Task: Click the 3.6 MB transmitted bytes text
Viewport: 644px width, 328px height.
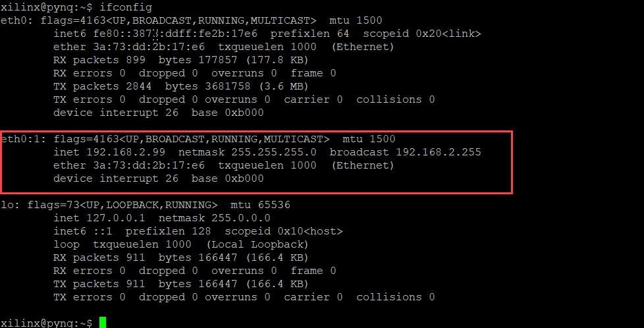Action: [x=283, y=86]
